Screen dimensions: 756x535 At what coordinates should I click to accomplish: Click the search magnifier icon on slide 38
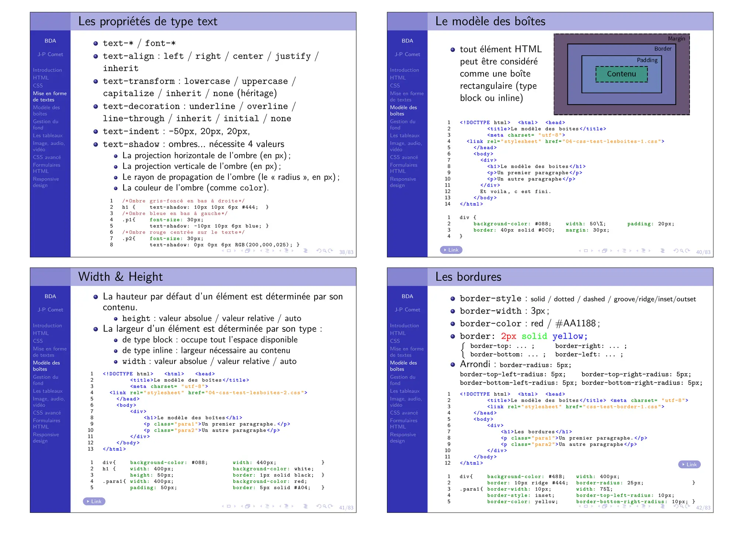click(x=324, y=251)
